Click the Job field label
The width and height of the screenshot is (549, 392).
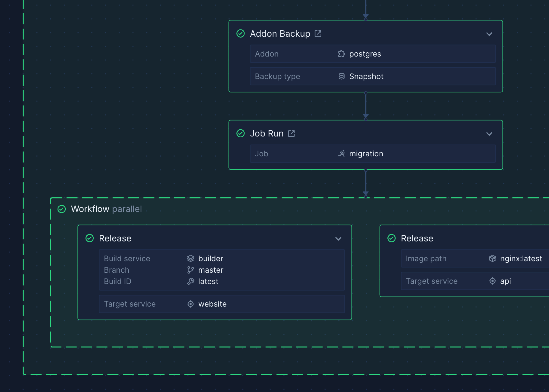[x=262, y=154]
